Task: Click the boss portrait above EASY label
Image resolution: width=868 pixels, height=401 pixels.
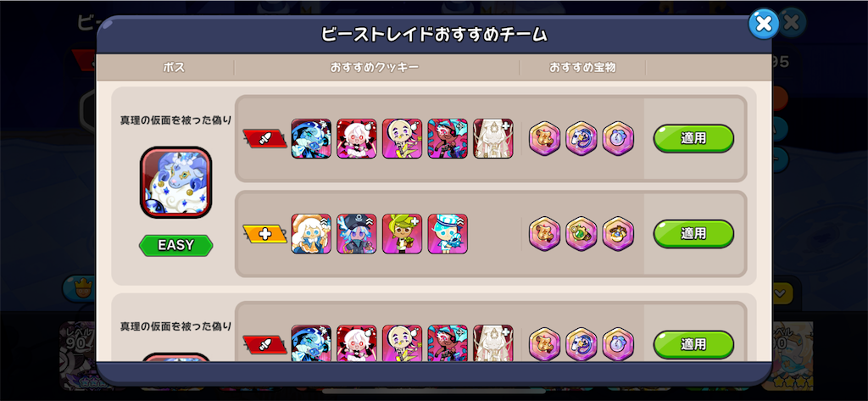Action: pyautogui.click(x=176, y=182)
